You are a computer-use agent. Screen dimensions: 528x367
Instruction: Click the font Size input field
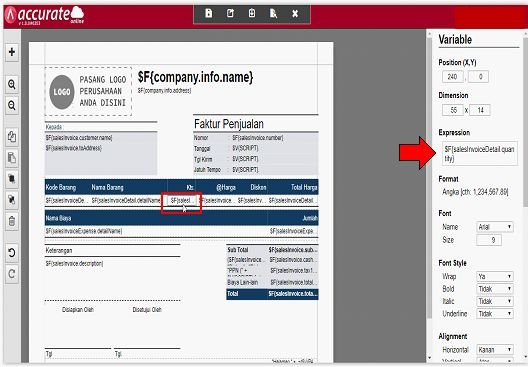[x=489, y=240]
